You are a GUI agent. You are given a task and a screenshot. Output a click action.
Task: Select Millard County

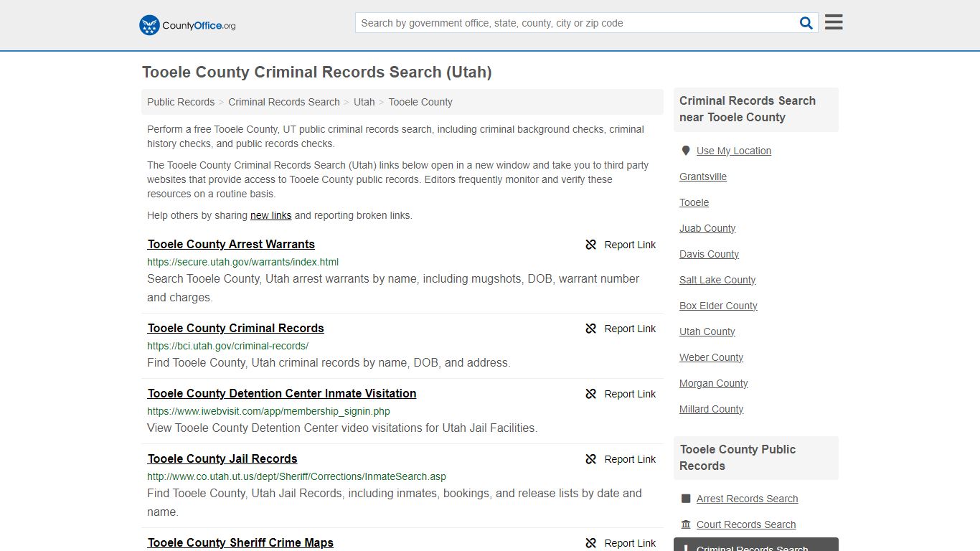point(711,409)
